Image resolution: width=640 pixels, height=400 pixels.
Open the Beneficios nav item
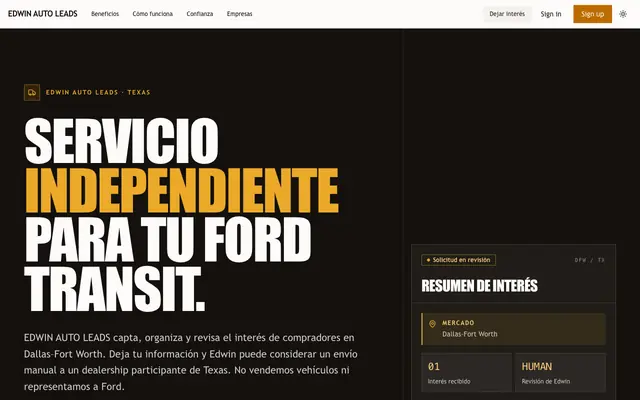(105, 14)
